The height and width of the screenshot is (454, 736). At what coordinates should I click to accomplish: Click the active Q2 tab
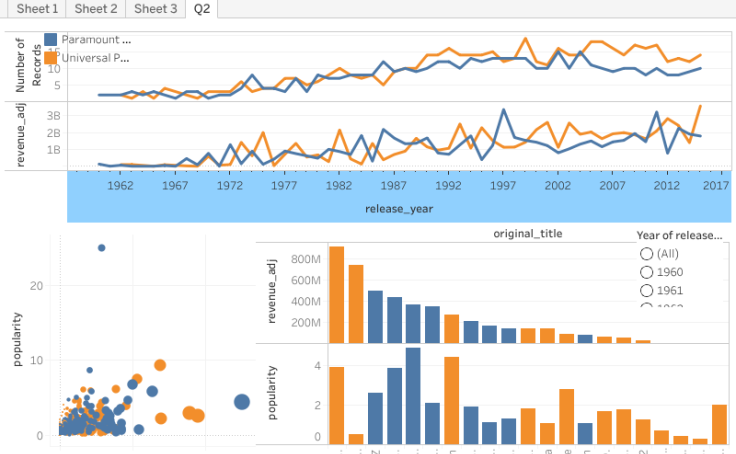point(202,8)
